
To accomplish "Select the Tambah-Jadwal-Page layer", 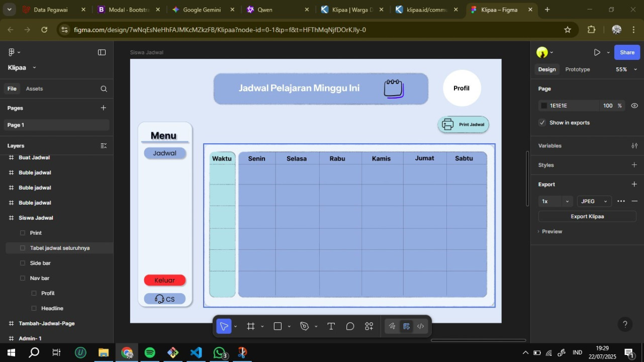I will tap(47, 323).
